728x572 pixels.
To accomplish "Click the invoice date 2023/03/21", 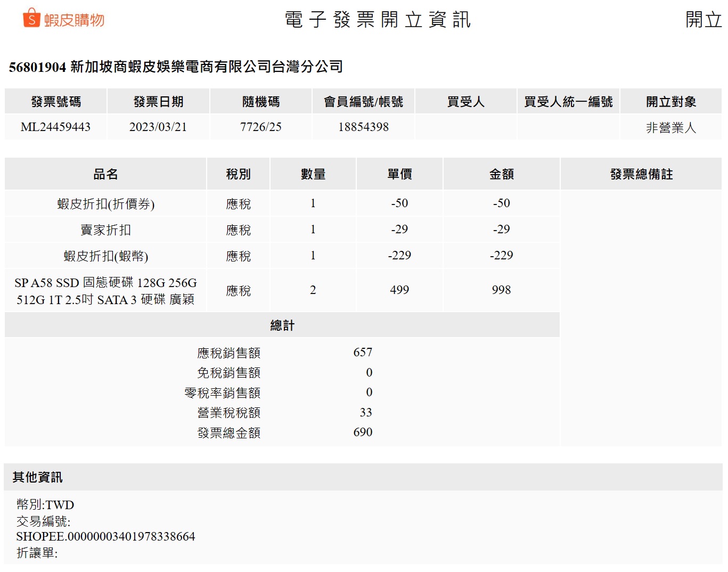I will click(158, 127).
